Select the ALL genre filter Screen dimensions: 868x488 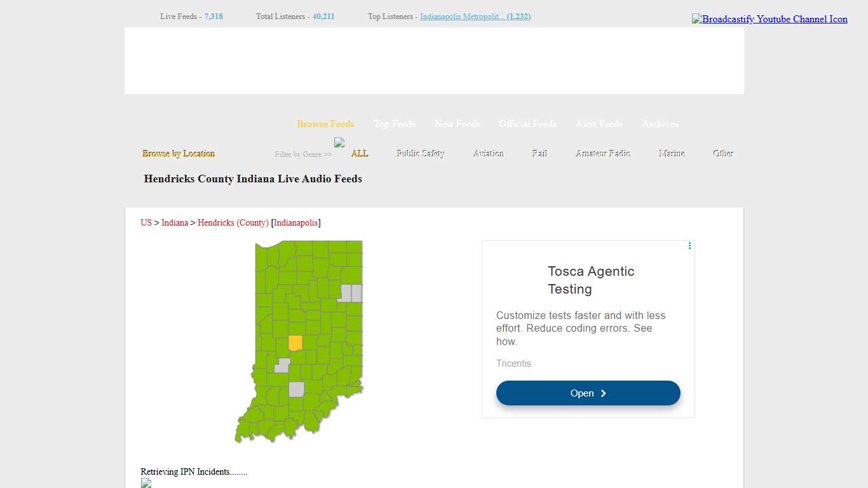[359, 153]
